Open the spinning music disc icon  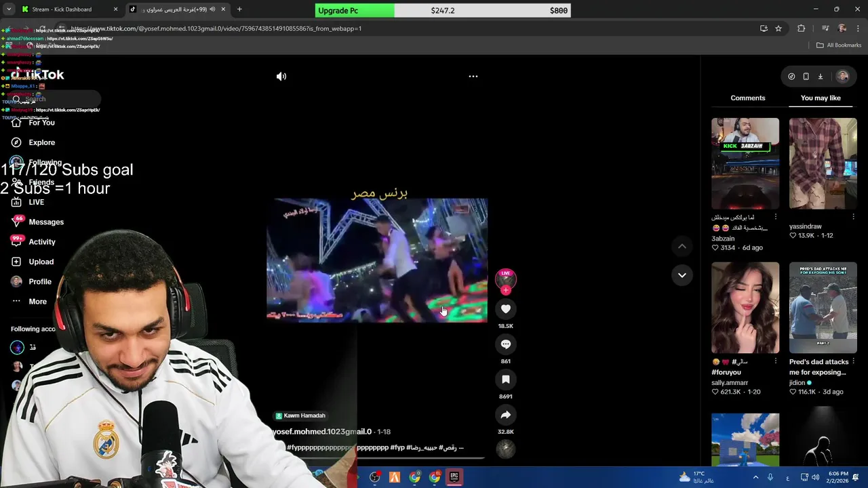tap(506, 449)
